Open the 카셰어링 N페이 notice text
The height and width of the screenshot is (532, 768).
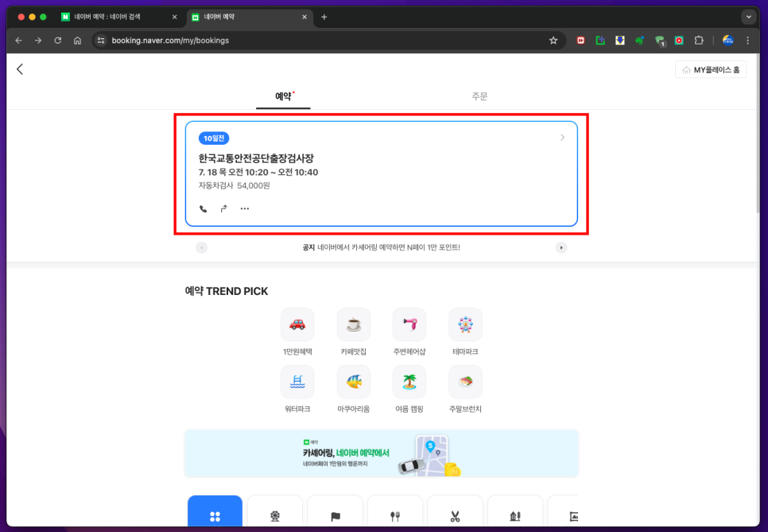pyautogui.click(x=381, y=247)
